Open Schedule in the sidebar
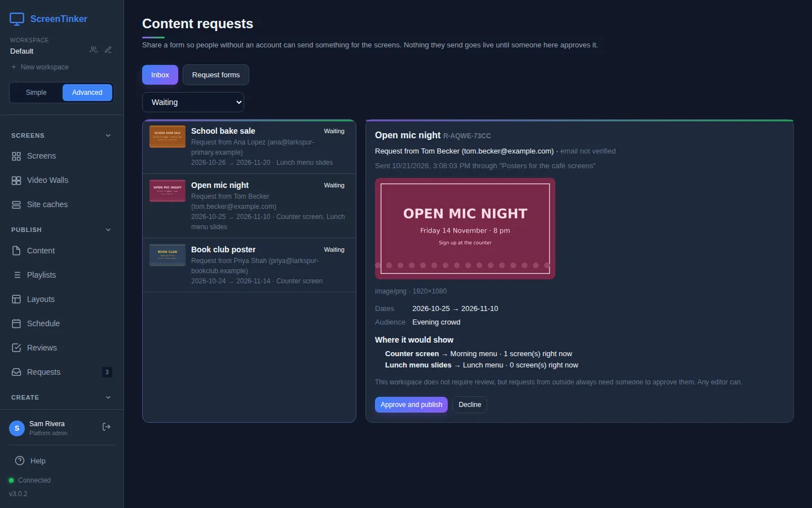 pos(61,323)
